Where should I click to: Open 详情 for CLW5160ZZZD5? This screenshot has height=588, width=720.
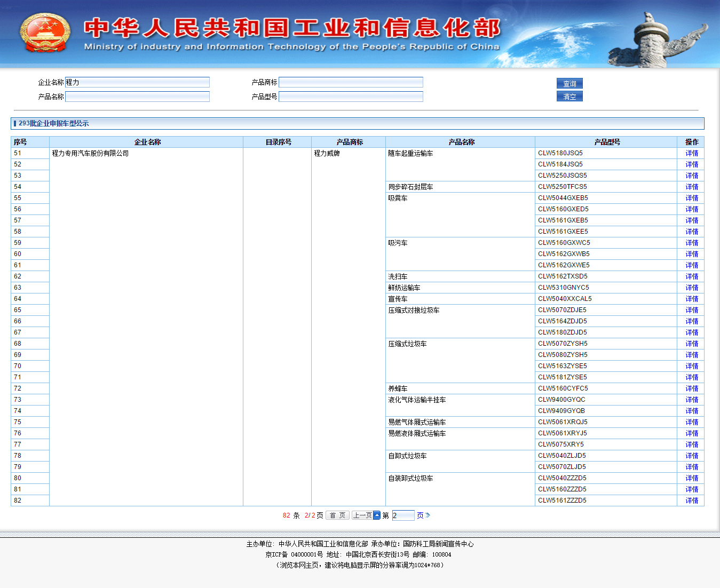tap(692, 489)
